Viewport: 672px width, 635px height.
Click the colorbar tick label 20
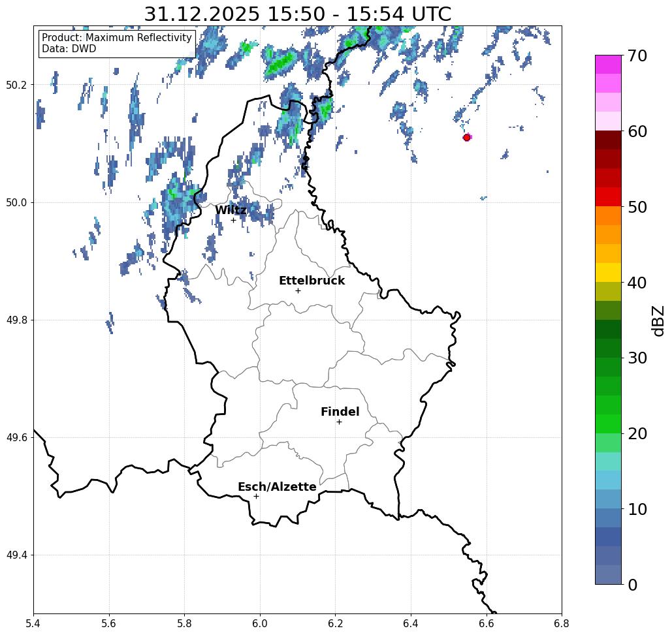637,433
